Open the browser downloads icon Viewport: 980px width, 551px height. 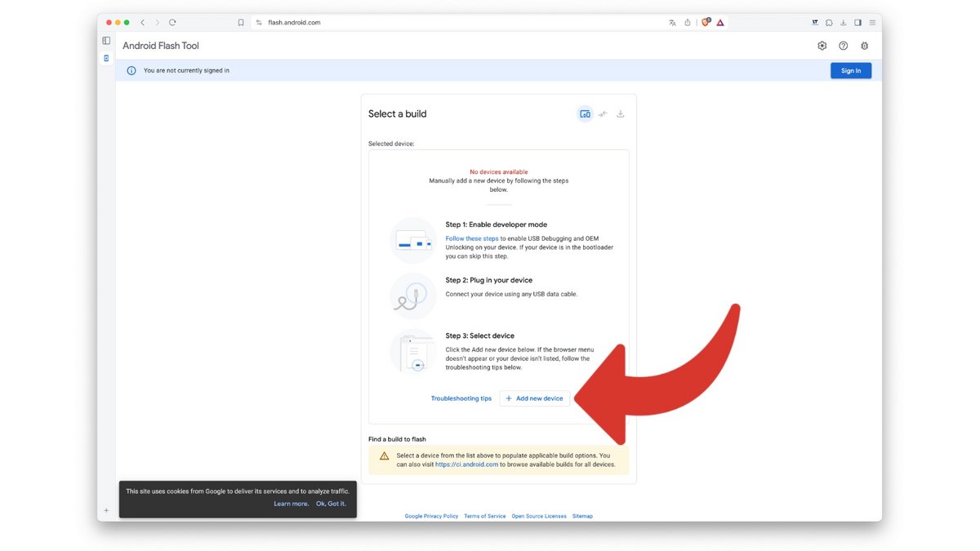[844, 23]
